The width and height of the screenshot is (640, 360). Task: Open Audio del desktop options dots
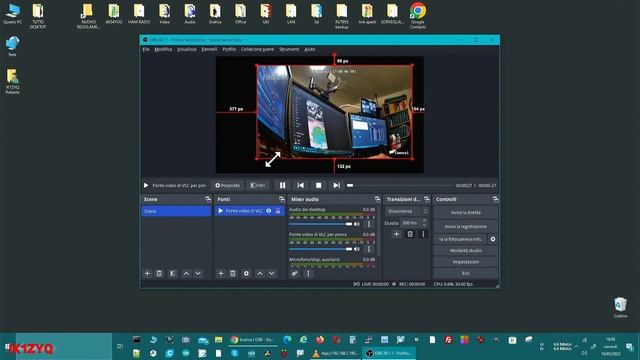(x=369, y=224)
